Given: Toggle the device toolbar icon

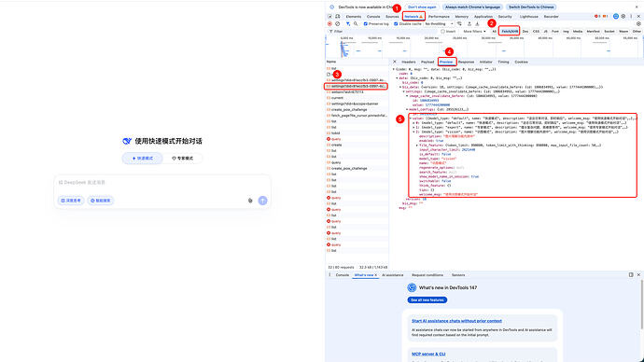Looking at the screenshot, I should (338, 17).
